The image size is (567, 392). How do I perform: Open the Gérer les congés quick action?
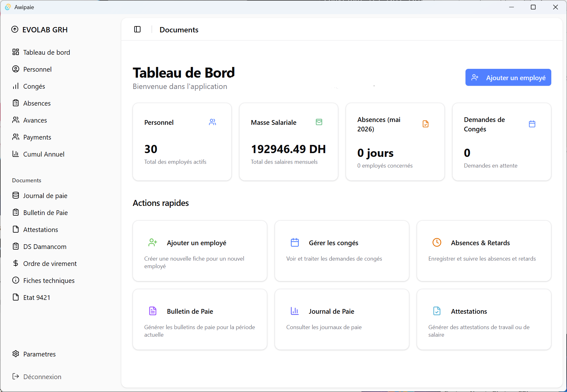342,251
